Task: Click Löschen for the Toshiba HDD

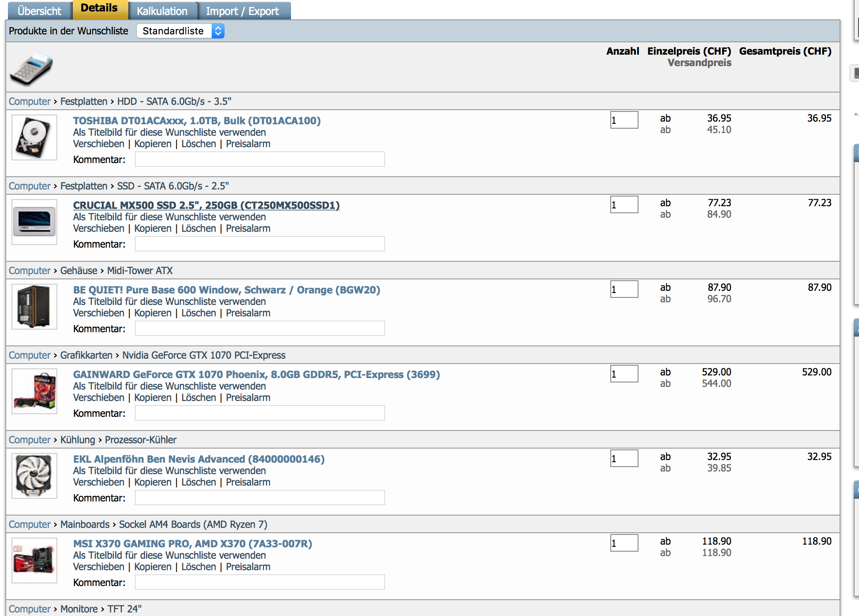Action: click(x=199, y=144)
